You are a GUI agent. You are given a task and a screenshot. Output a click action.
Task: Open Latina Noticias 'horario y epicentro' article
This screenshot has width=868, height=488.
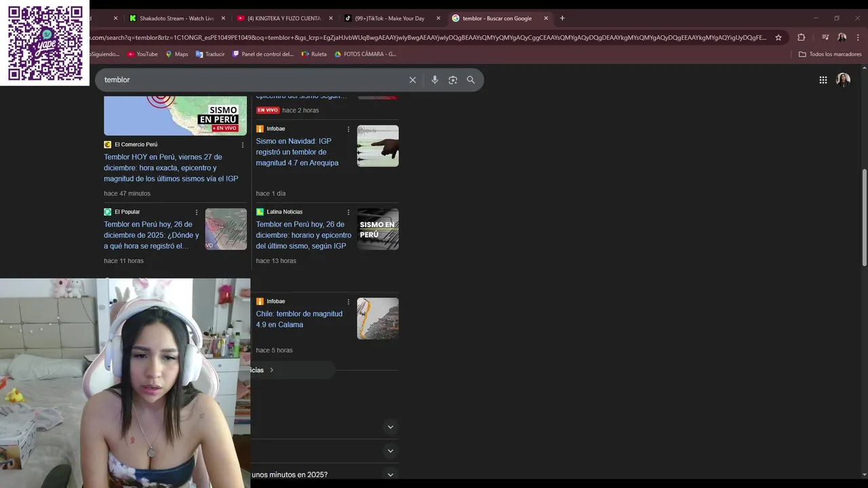(x=303, y=235)
